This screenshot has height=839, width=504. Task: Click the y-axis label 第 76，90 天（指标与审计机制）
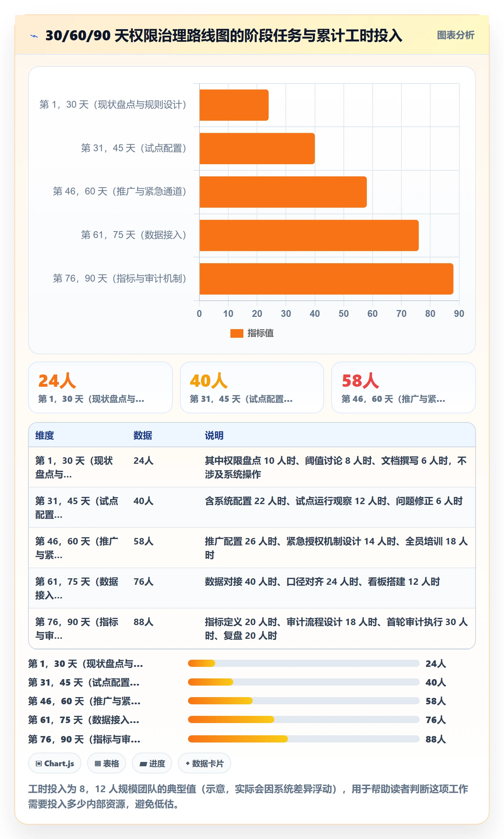click(120, 279)
